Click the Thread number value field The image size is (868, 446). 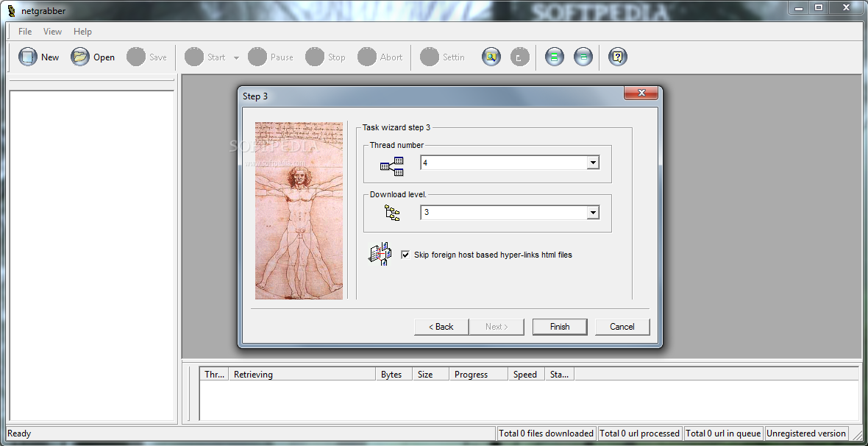coord(503,163)
